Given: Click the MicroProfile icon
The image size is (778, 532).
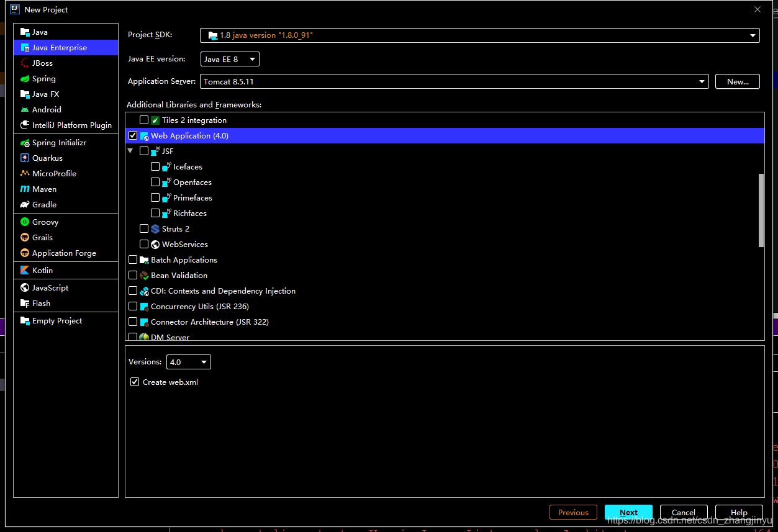Looking at the screenshot, I should (25, 174).
